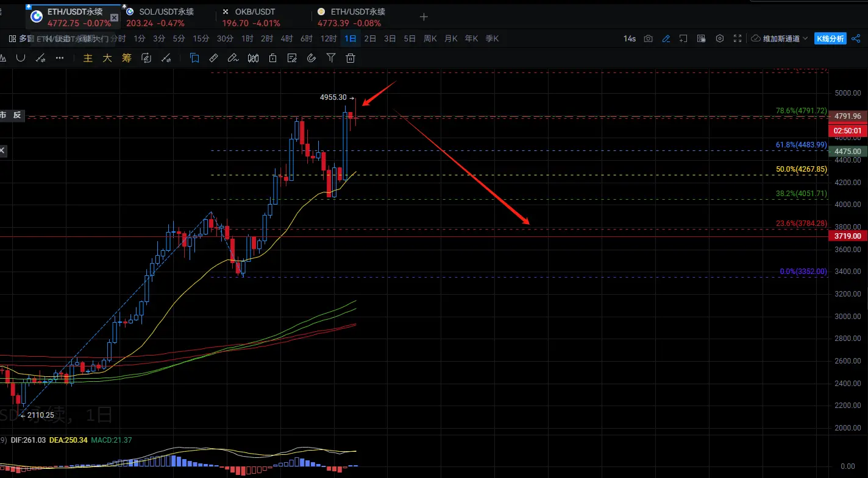Switch to the 月K monthly chart

pyautogui.click(x=451, y=38)
